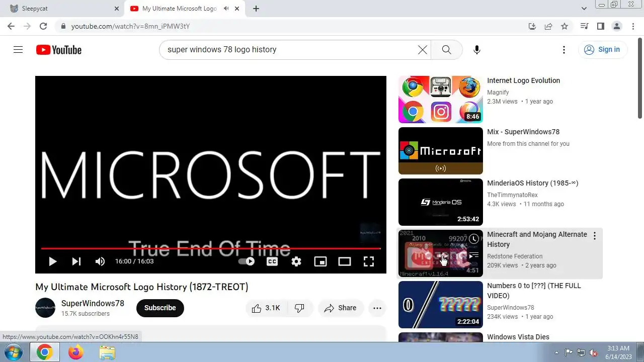Image resolution: width=644 pixels, height=362 pixels.
Task: Subscribe to SuperWindows78 channel
Action: tap(160, 308)
